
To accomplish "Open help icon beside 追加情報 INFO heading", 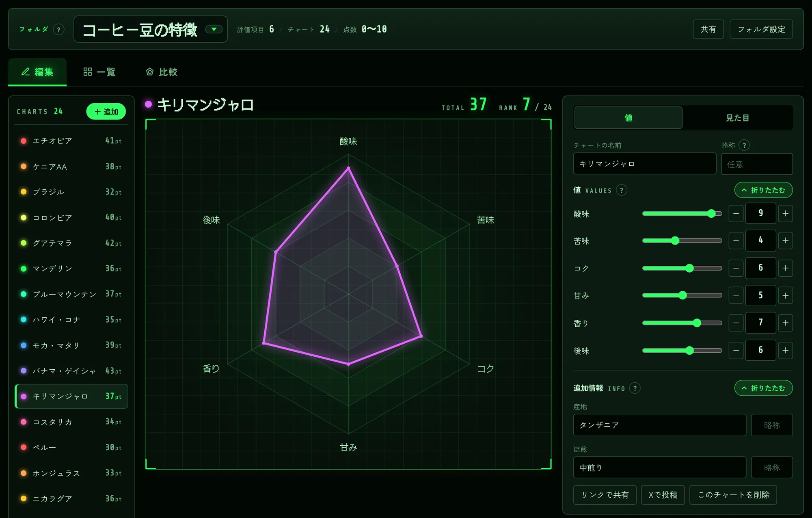I will point(635,388).
